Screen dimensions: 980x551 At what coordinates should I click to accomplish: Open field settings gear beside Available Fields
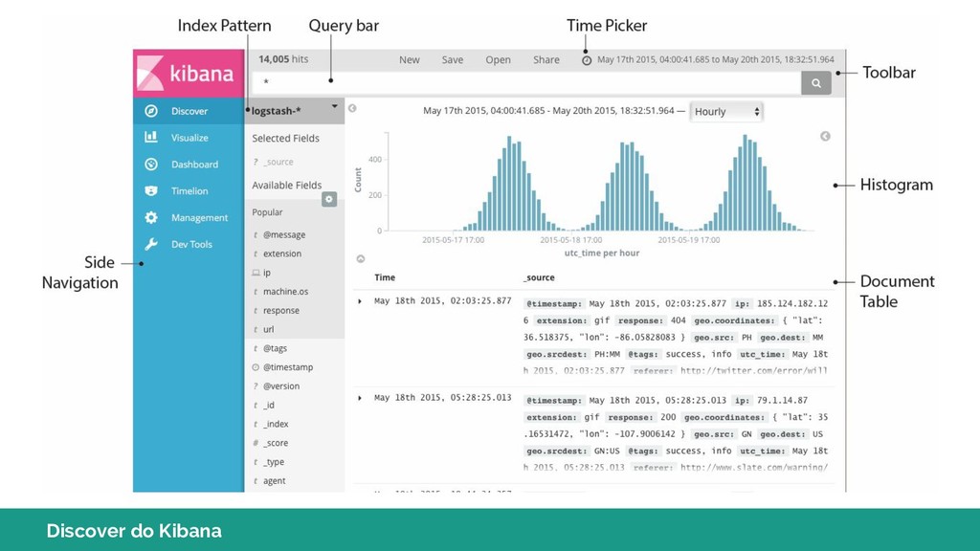[329, 199]
